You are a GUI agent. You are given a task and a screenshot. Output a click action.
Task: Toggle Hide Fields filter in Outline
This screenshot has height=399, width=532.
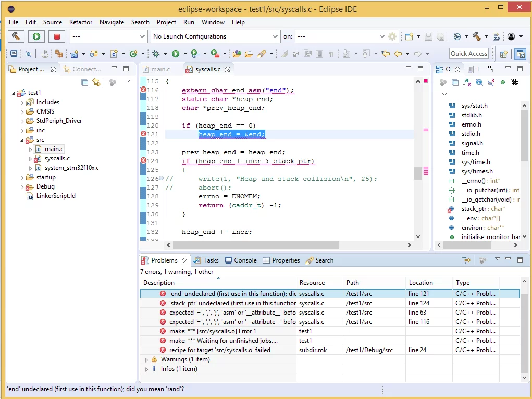479,82
